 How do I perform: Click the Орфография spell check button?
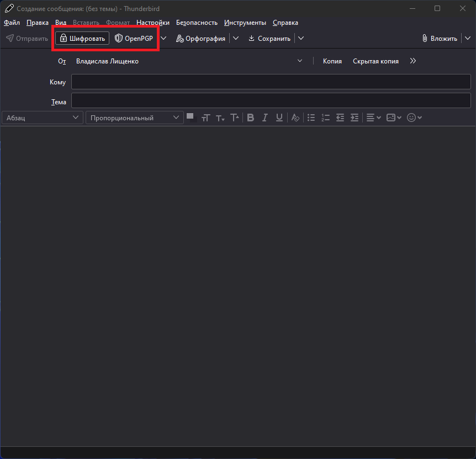(200, 39)
